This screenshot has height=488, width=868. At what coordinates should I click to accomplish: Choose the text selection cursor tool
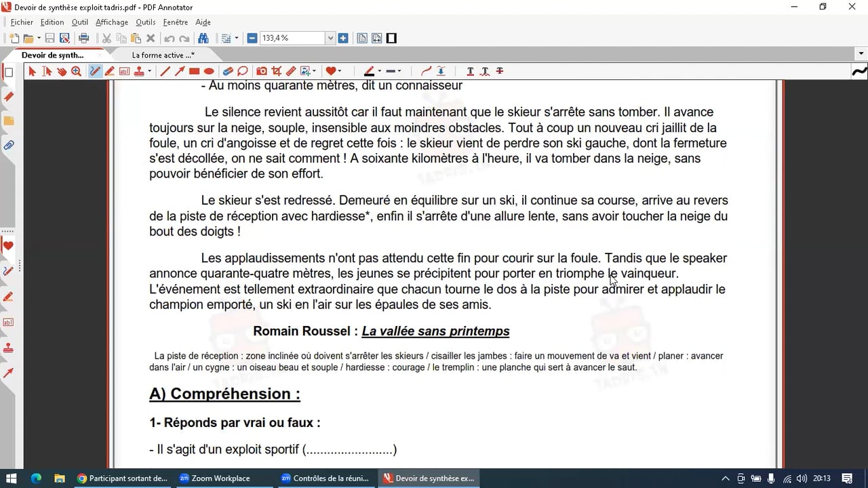47,71
